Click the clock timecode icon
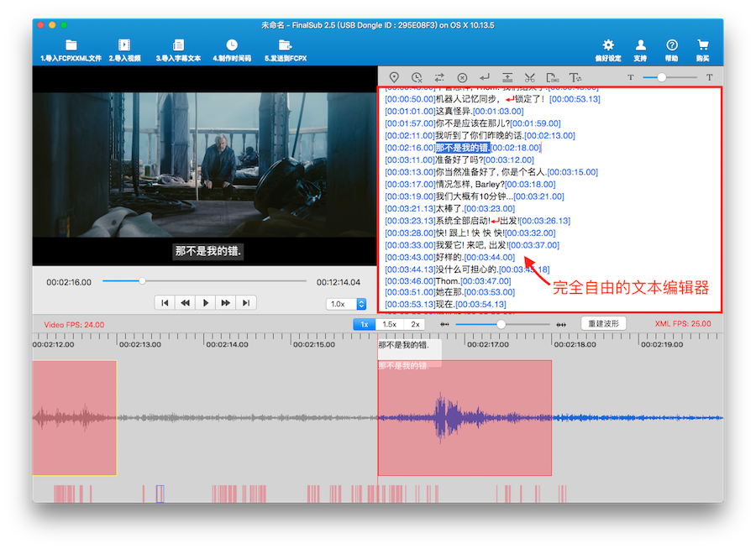This screenshot has width=756, height=549. [x=417, y=77]
